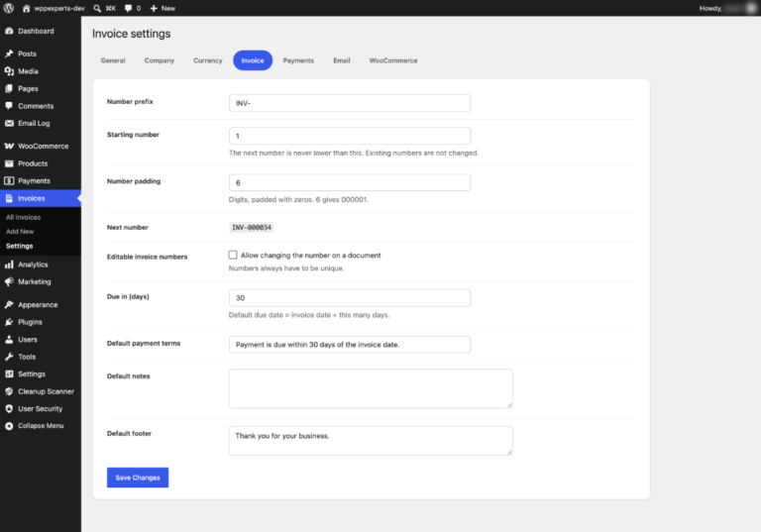Go to the Email tab
Viewport: 761px width, 532px height.
pyautogui.click(x=342, y=60)
